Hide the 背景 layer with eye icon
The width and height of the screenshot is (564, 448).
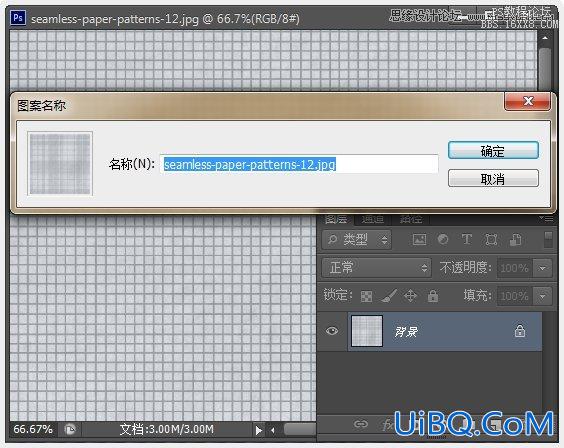pos(332,331)
